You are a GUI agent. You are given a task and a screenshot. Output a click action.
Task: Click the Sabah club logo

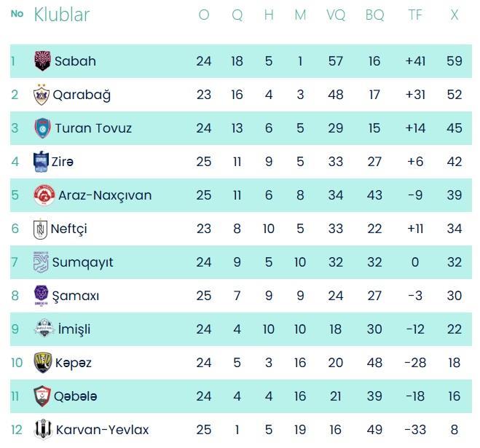(42, 61)
